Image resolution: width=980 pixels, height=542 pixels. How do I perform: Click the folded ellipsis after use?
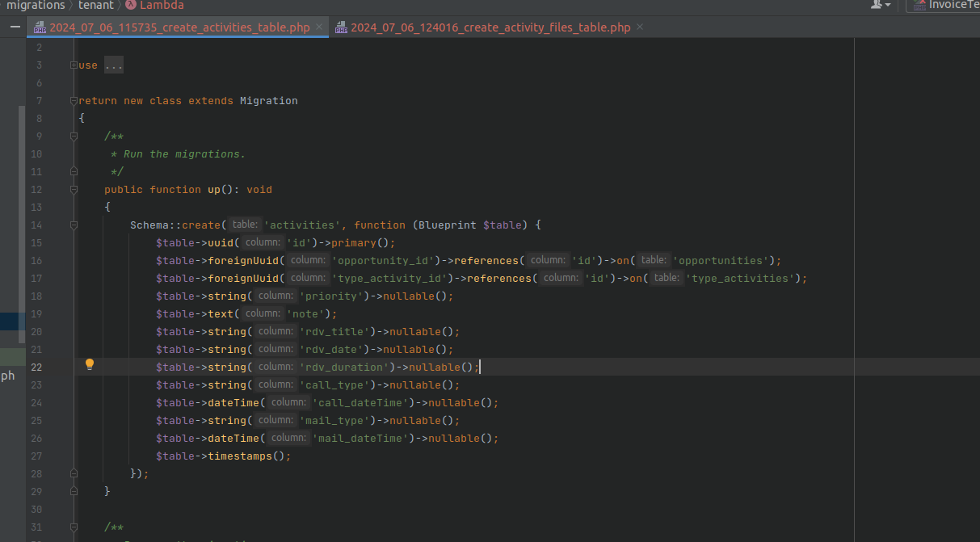click(114, 65)
